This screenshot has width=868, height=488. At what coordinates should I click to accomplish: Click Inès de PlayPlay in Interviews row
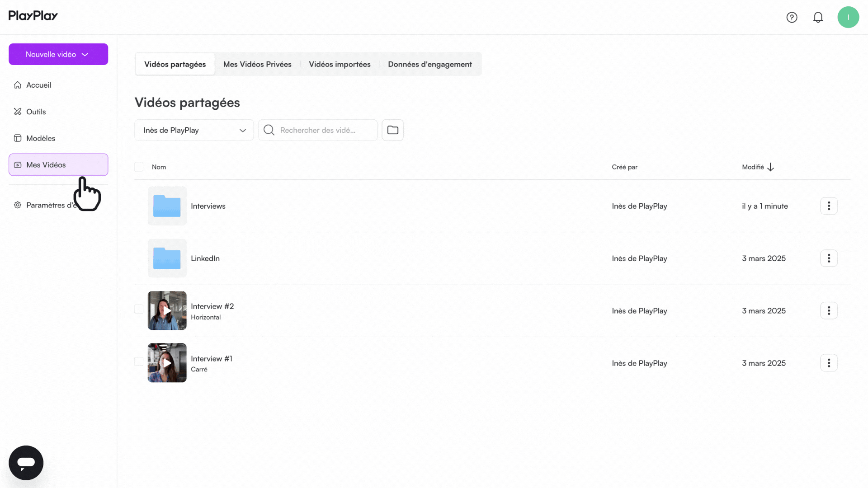[639, 206]
